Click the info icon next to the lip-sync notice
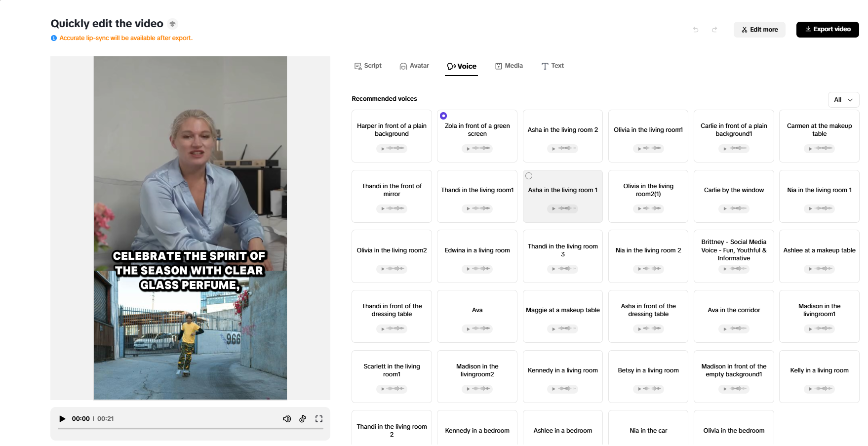Screen dimensions: 868x446 tap(54, 38)
